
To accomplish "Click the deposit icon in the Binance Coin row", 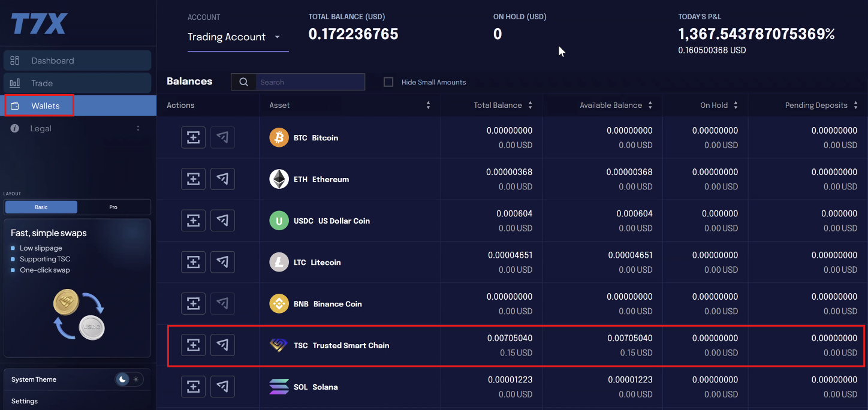I will [x=193, y=303].
